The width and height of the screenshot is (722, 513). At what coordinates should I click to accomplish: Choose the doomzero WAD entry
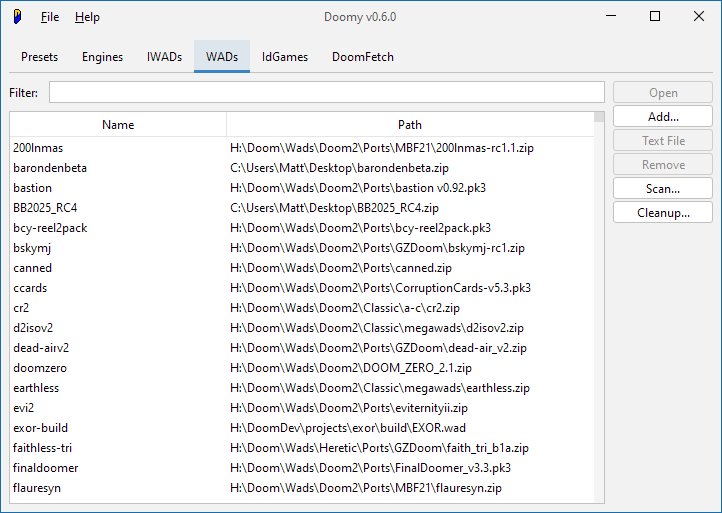(x=40, y=368)
